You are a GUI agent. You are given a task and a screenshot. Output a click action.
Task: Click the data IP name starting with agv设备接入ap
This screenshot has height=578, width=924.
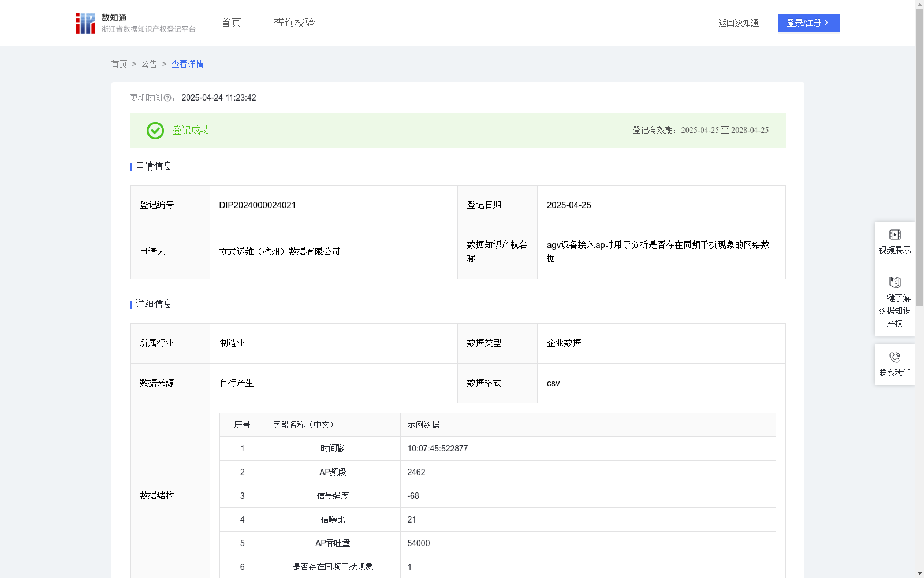tap(658, 251)
